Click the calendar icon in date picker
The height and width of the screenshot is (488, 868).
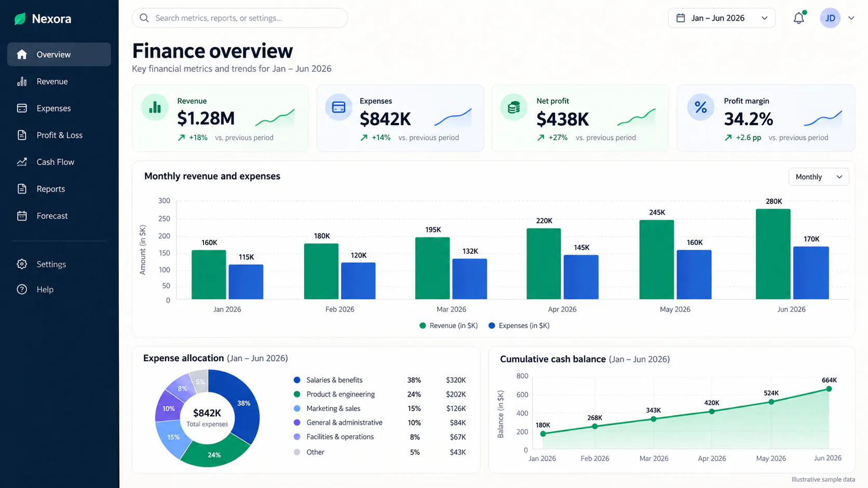(x=681, y=18)
